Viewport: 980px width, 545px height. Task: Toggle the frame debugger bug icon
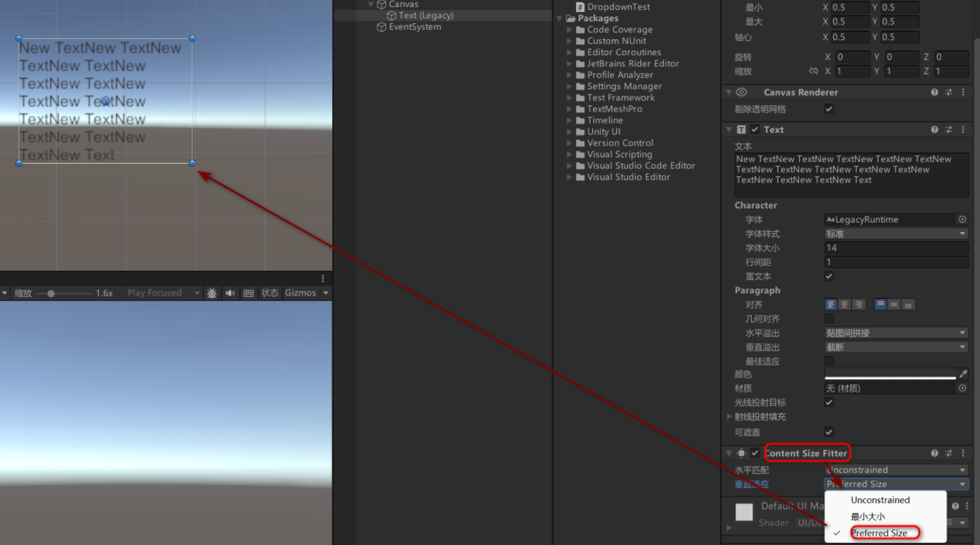coord(212,293)
